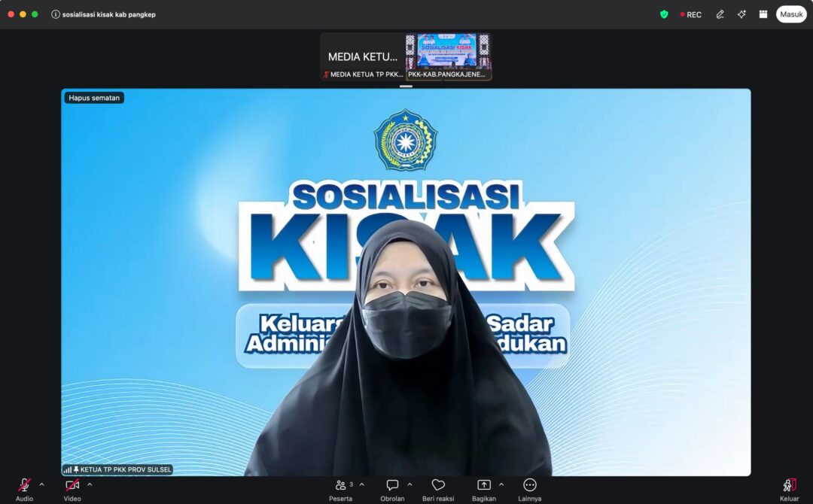Open the annotate pencil icon
The image size is (813, 504).
point(720,14)
